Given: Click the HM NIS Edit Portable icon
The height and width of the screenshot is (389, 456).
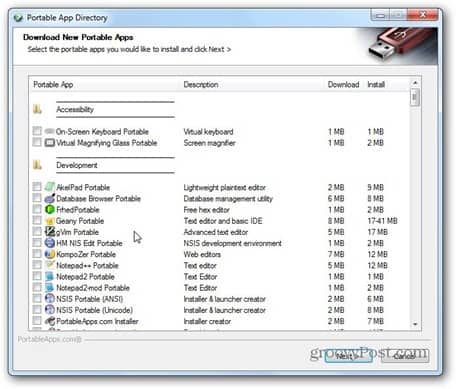Looking at the screenshot, I should (x=49, y=243).
